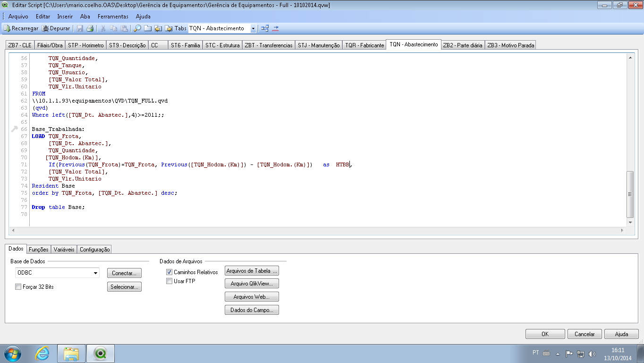This screenshot has width=644, height=363.
Task: Switch to the ZB7 - CLE tab
Action: [20, 45]
